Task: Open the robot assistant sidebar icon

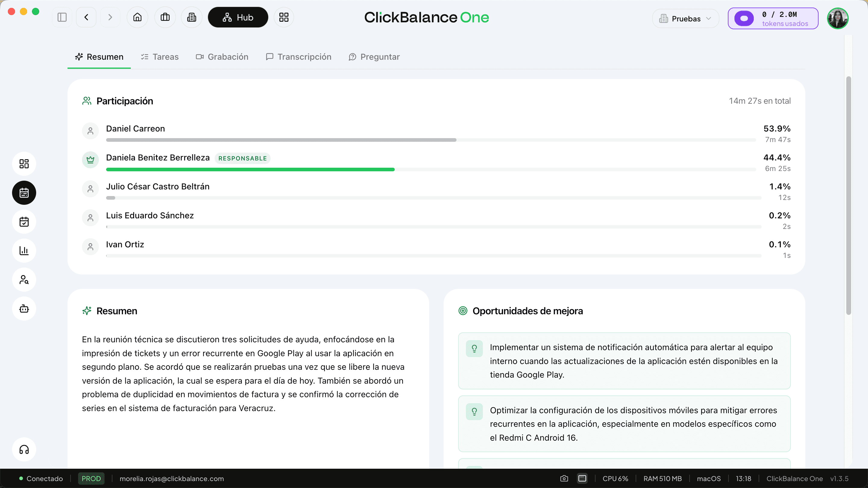Action: coord(24,309)
